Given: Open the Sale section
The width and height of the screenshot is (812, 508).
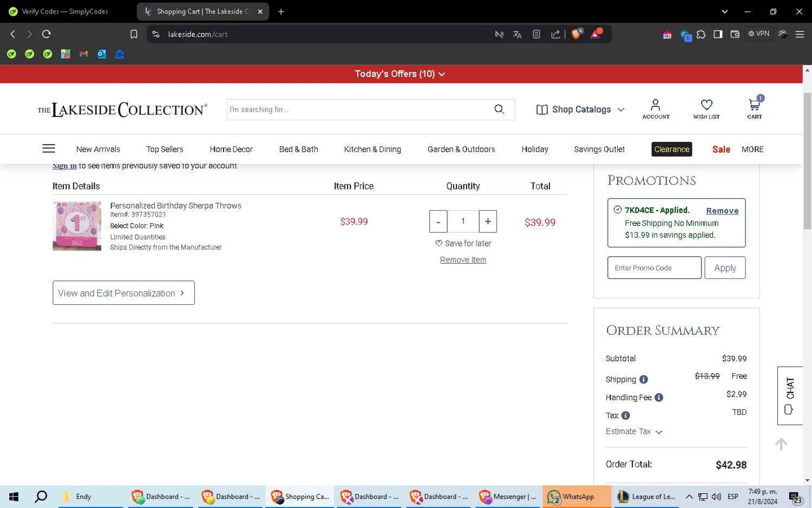Looking at the screenshot, I should coord(721,149).
